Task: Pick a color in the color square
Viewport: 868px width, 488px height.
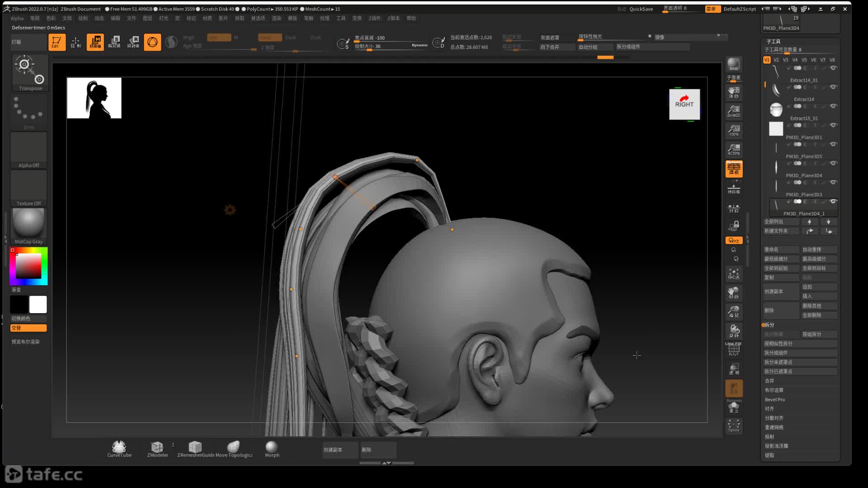Action: click(x=28, y=266)
